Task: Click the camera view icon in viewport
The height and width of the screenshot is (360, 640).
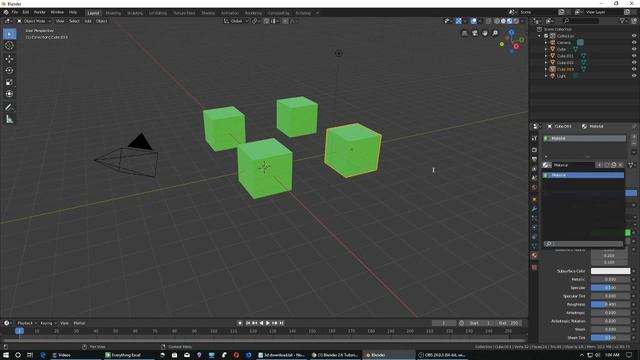Action: coord(474,33)
